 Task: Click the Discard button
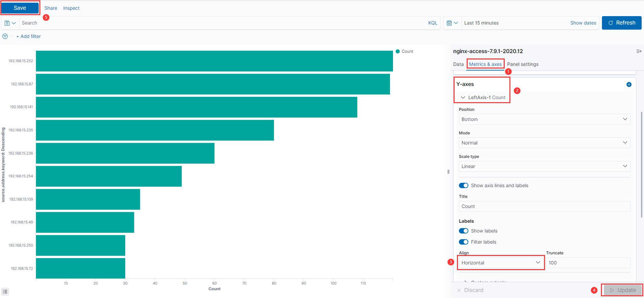pyautogui.click(x=470, y=290)
